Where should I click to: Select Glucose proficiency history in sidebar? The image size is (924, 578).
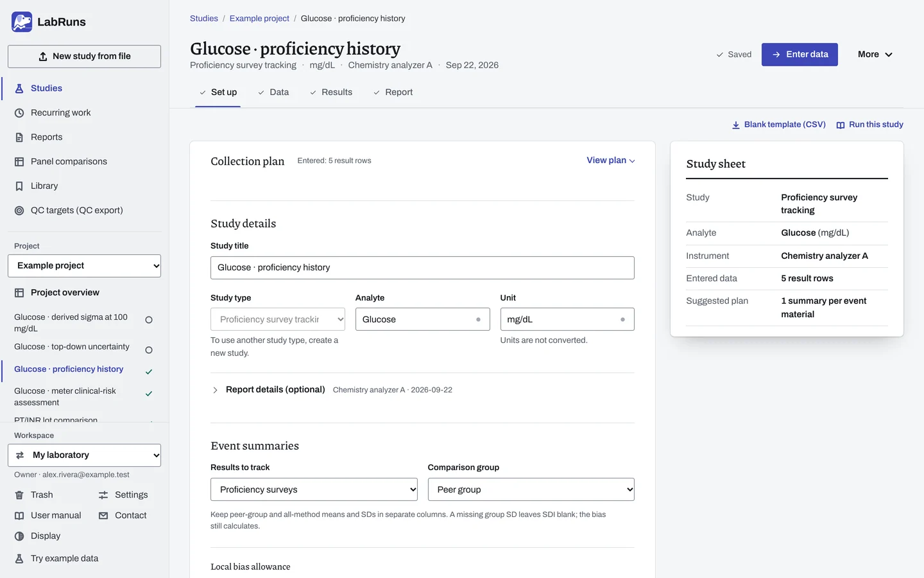[x=83, y=369]
